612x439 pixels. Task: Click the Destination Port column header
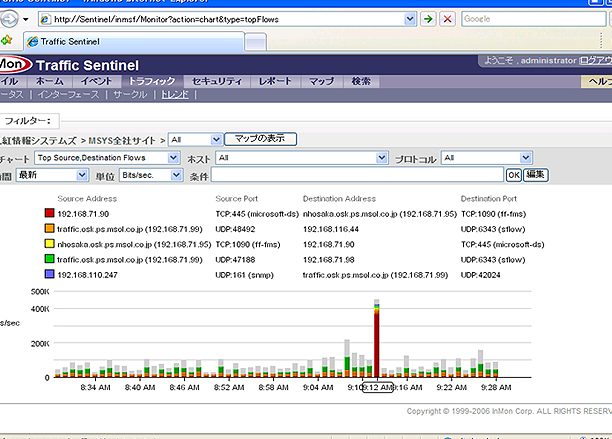(489, 199)
